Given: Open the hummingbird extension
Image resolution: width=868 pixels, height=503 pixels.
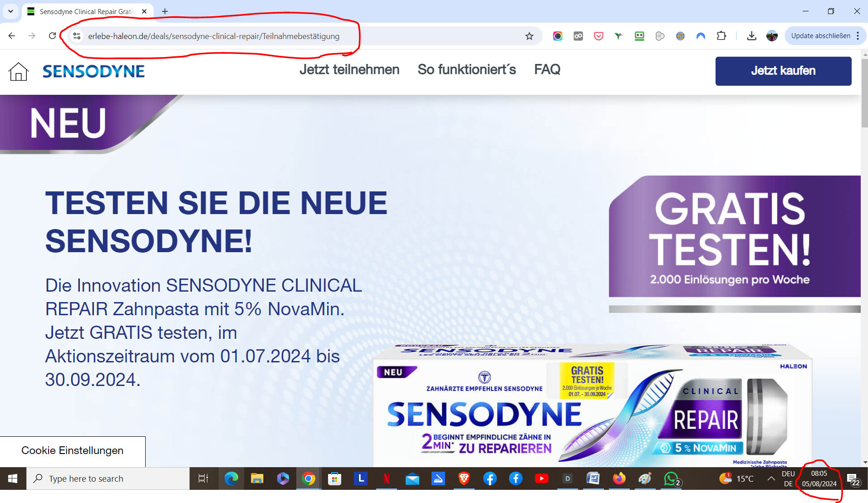Looking at the screenshot, I should click(x=619, y=36).
